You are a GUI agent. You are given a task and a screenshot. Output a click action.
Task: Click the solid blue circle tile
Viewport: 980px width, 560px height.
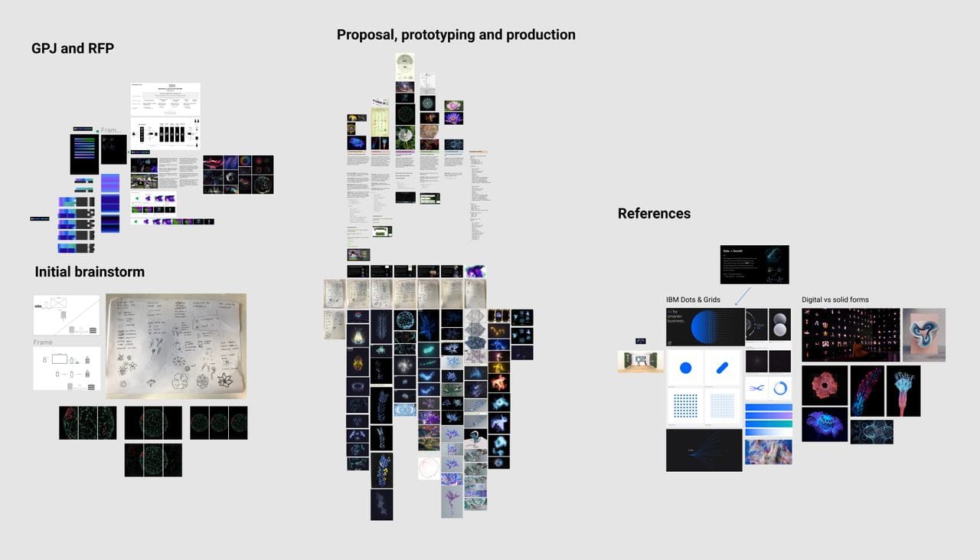685,368
